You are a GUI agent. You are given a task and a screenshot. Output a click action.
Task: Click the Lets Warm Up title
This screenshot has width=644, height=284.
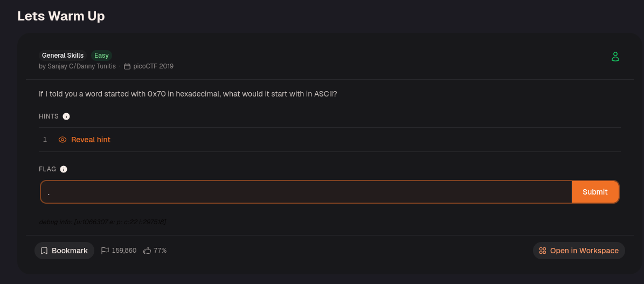click(61, 16)
